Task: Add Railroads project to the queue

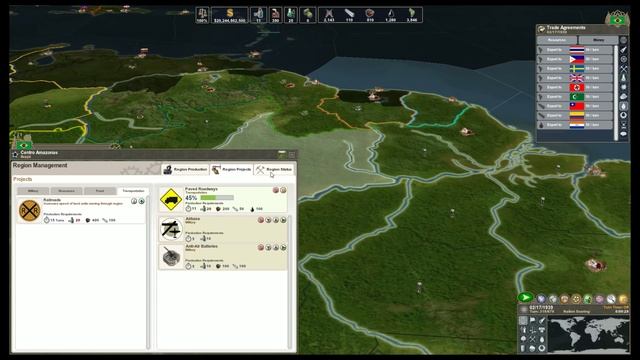Action: coord(141,201)
